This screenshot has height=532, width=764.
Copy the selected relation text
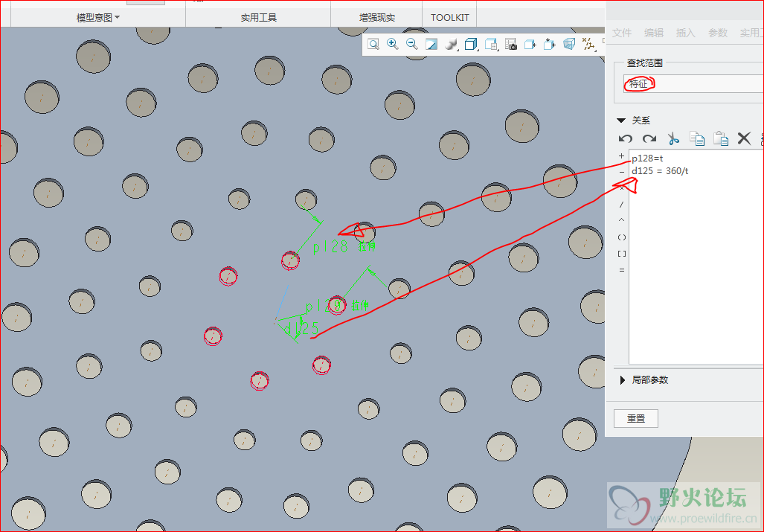(x=697, y=139)
